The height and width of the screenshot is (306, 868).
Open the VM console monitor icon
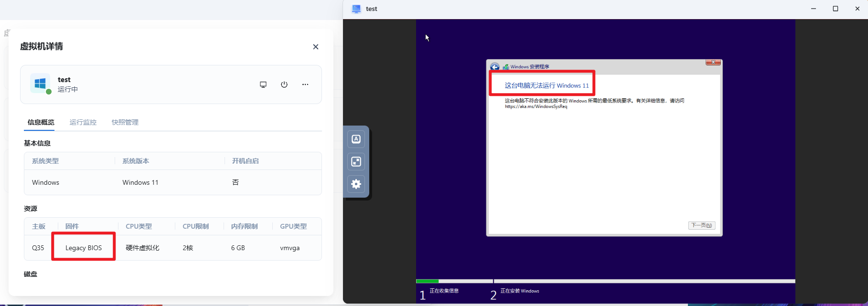point(263,84)
